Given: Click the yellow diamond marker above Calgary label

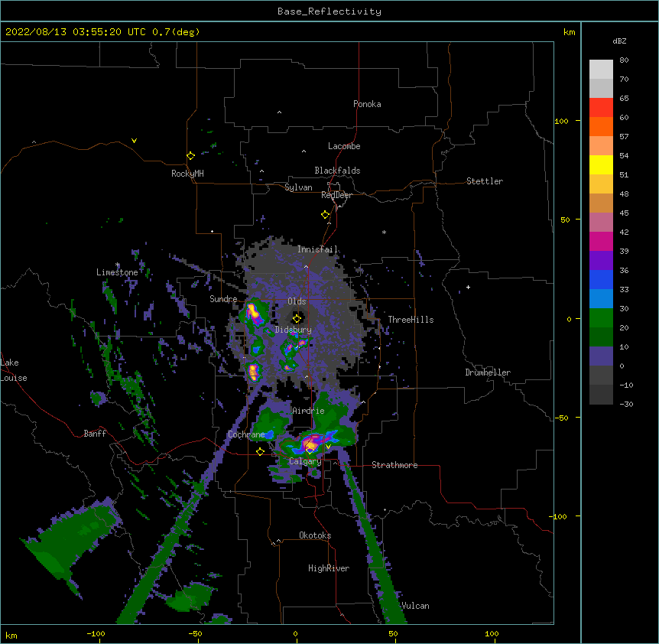Looking at the screenshot, I should click(310, 450).
